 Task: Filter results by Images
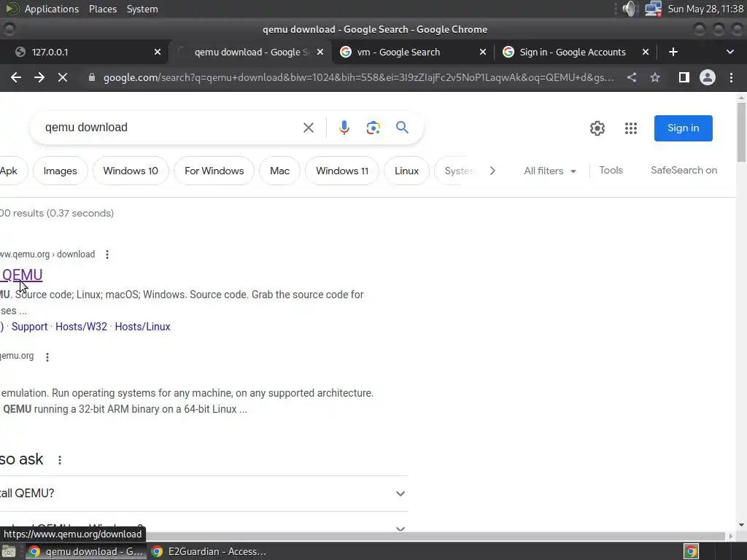point(60,171)
